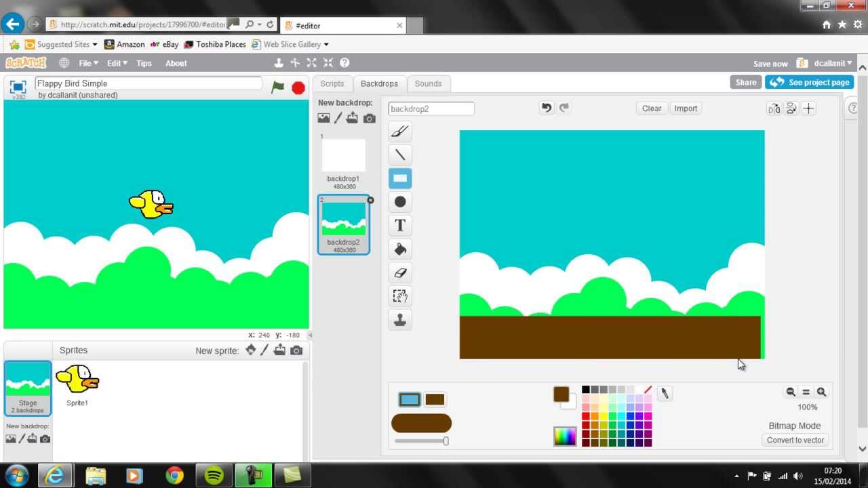Choose filled rectangle style
Image resolution: width=868 pixels, height=488 pixels.
coord(435,399)
